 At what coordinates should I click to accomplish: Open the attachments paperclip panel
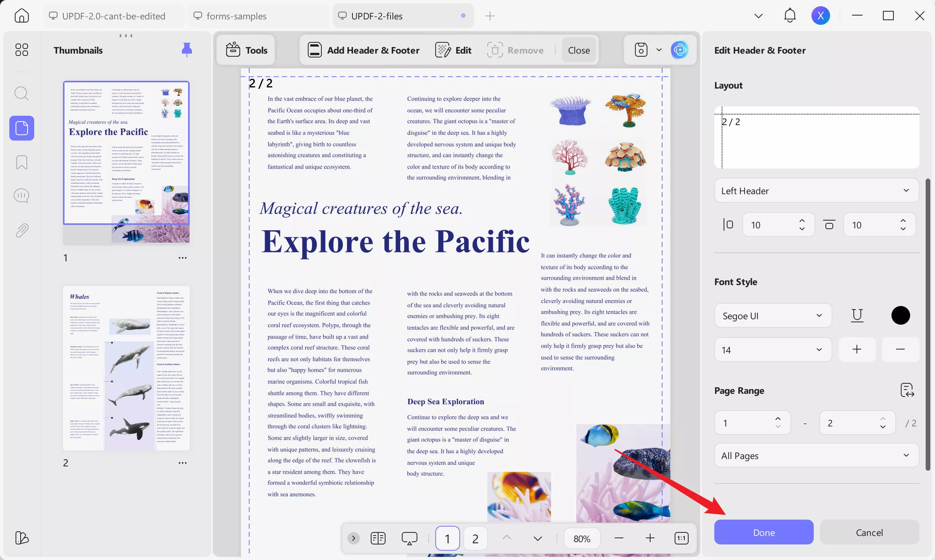point(21,230)
